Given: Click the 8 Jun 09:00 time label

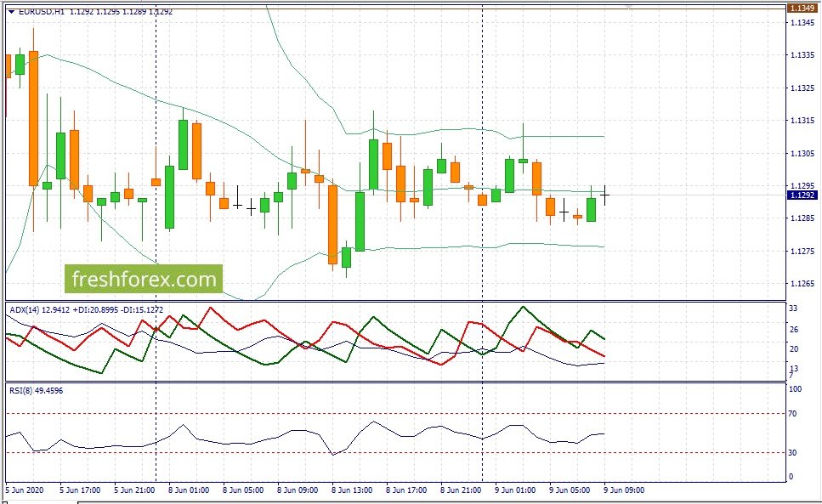Looking at the screenshot, I should [x=298, y=490].
